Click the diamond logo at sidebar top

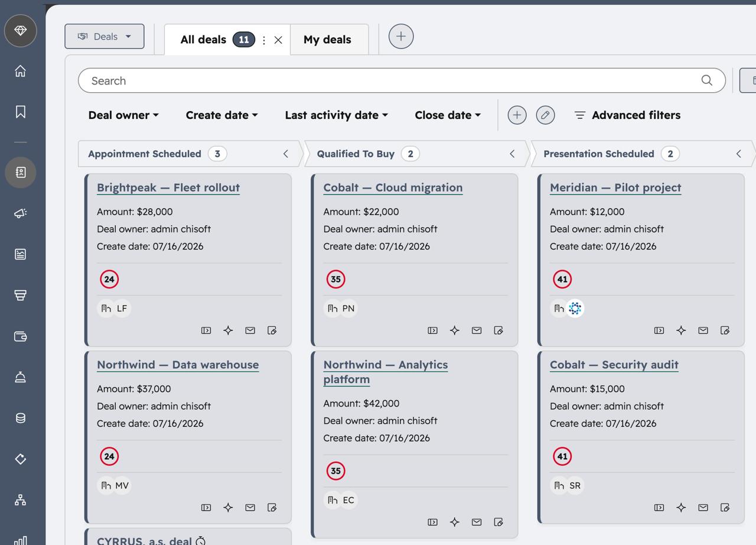pos(21,31)
